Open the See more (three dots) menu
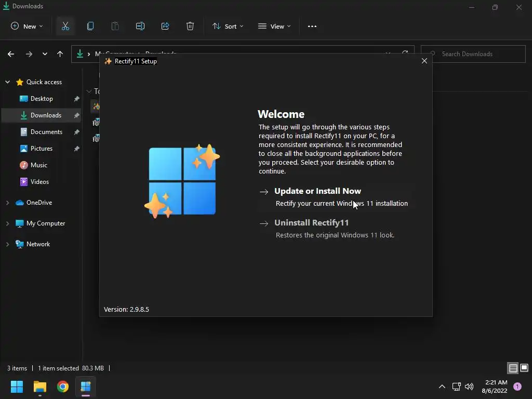 [x=312, y=26]
